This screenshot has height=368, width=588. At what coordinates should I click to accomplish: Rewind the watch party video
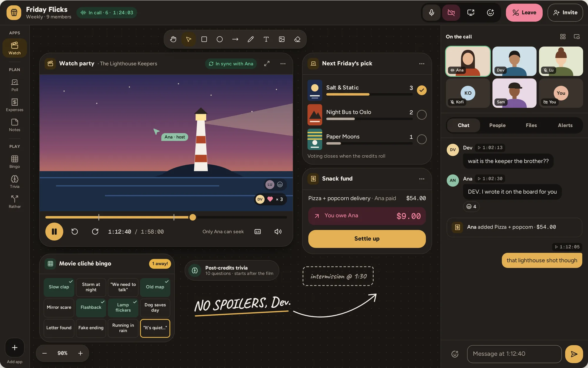click(x=75, y=232)
